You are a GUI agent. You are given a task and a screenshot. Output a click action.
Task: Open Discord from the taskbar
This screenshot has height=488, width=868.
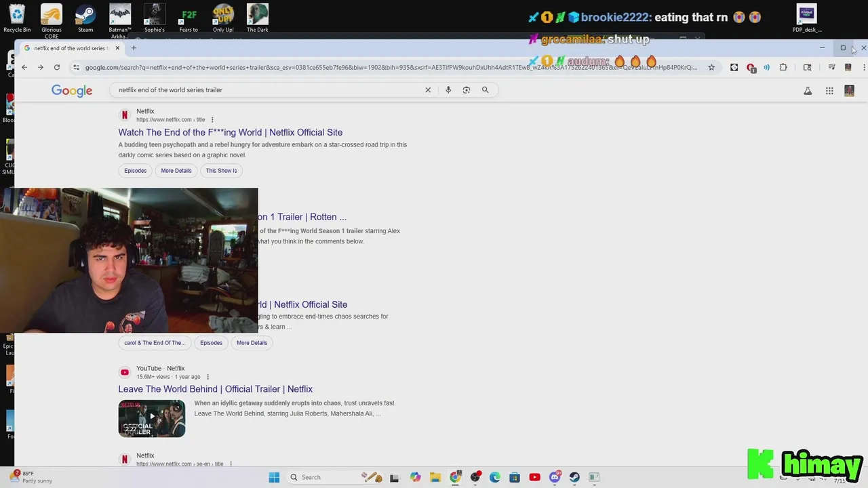[x=555, y=477]
